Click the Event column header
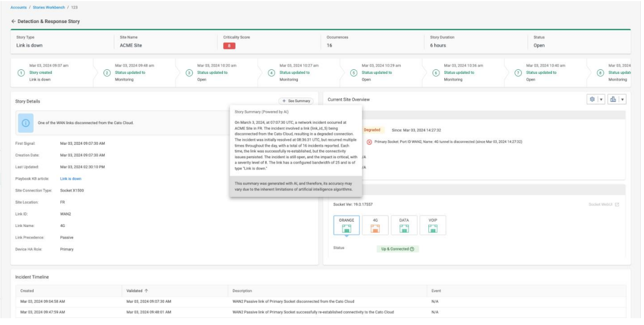 pyautogui.click(x=436, y=290)
